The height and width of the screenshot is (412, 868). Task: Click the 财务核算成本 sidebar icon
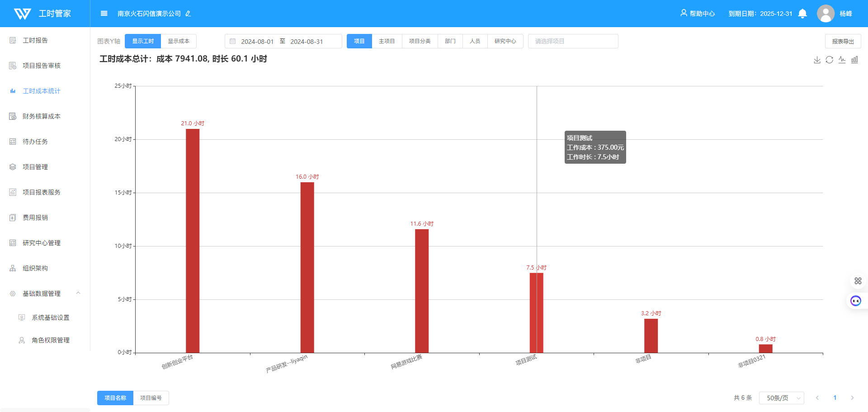(x=13, y=116)
